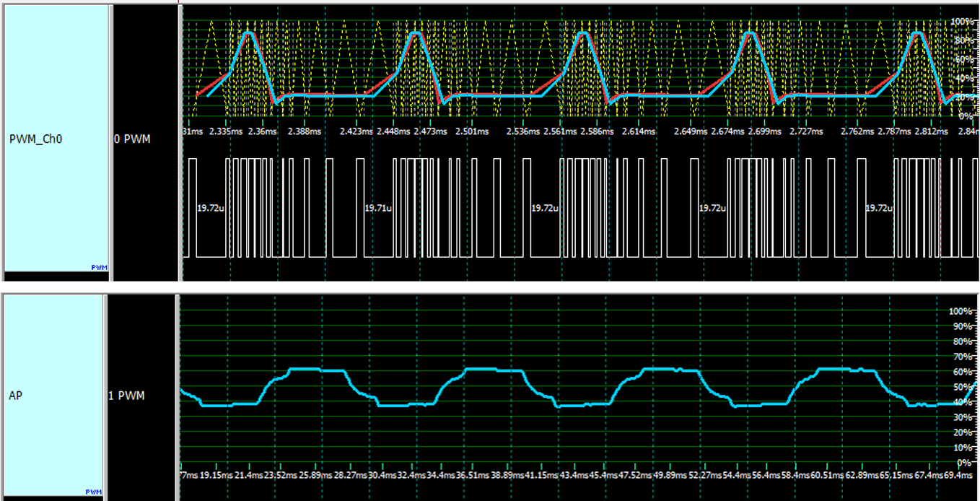Click the 56.4ms time marker
980x501 pixels.
pyautogui.click(x=766, y=476)
